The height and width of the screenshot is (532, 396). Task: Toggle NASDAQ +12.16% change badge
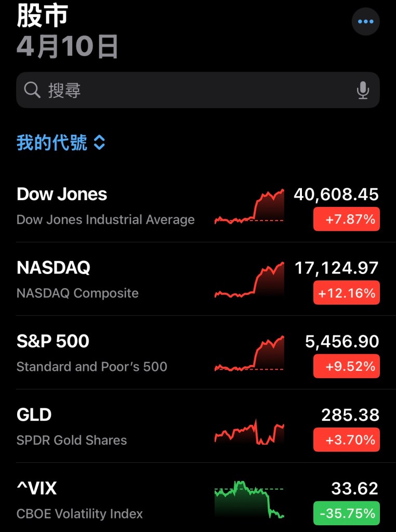coord(347,293)
